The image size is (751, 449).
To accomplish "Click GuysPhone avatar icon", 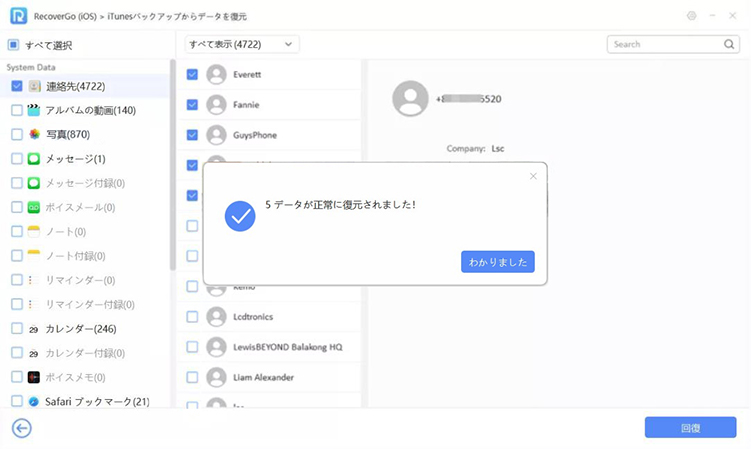I will pos(216,135).
